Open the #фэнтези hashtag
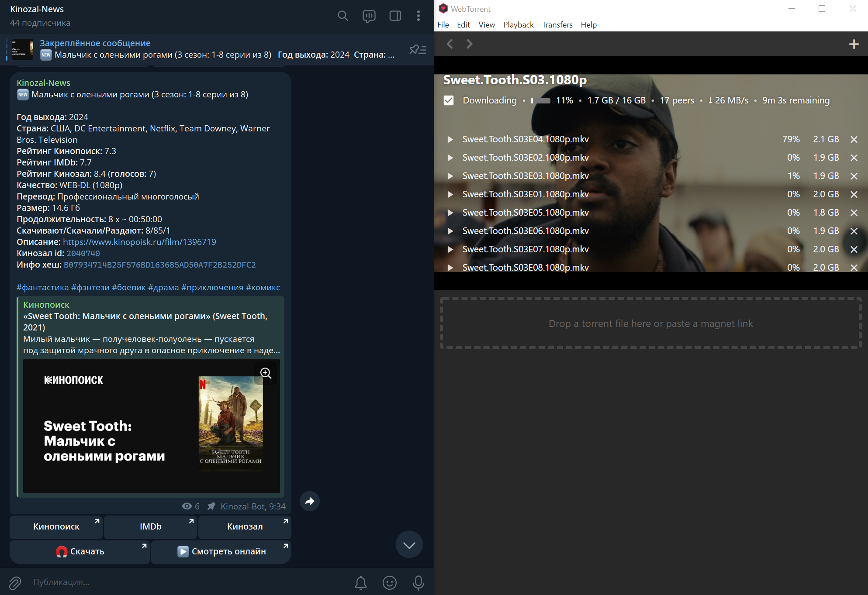 coord(90,287)
